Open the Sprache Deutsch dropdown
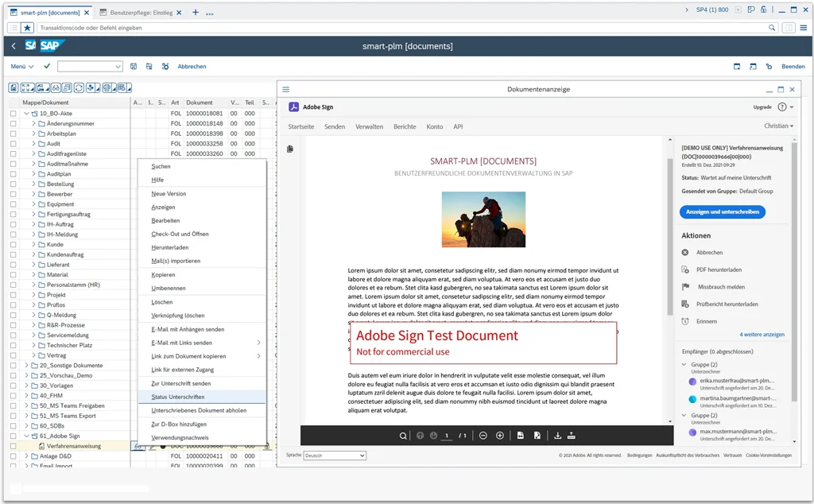 pos(335,456)
